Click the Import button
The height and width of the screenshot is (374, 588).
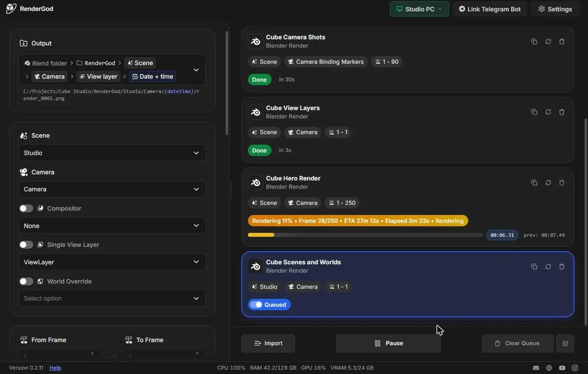tap(268, 343)
